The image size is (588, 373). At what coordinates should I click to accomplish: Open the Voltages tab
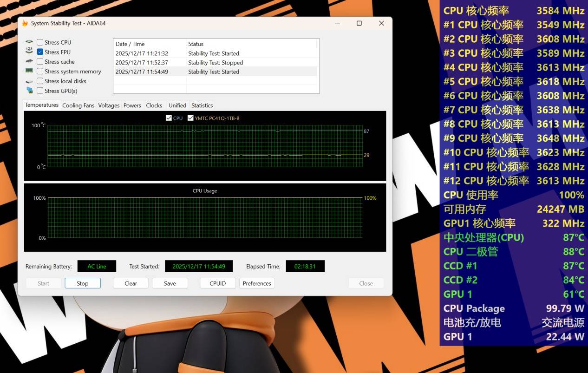pos(109,105)
